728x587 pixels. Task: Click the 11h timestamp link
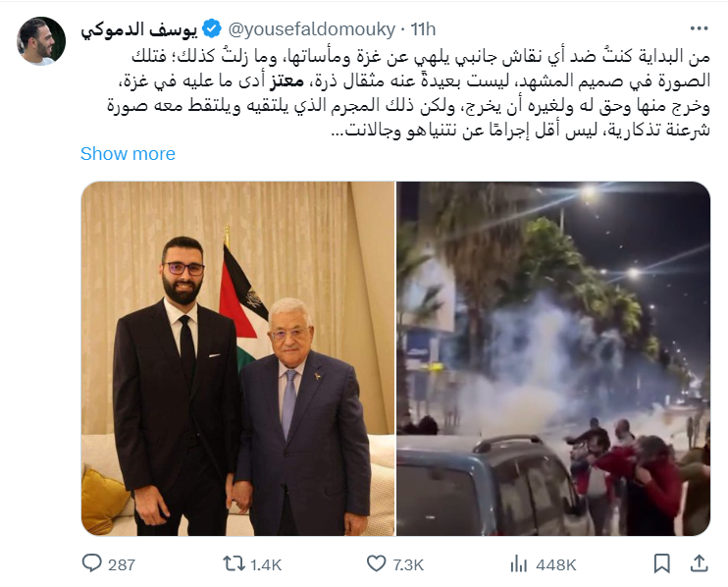pyautogui.click(x=423, y=29)
